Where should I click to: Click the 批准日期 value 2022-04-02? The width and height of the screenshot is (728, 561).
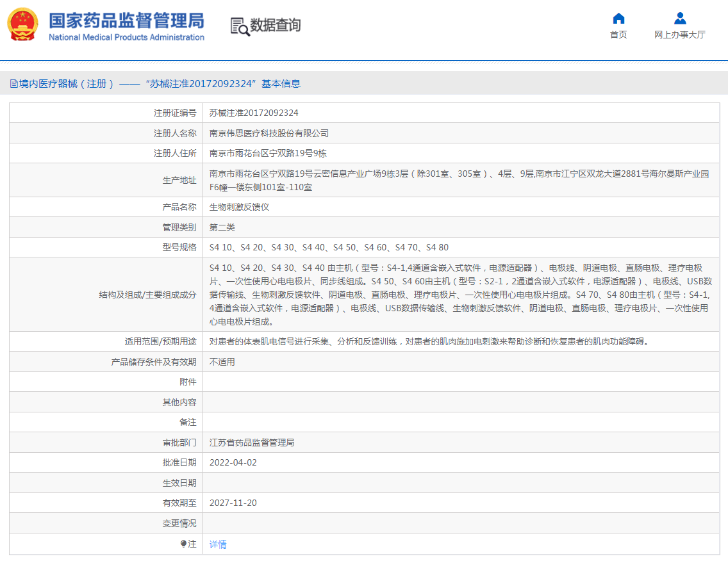pyautogui.click(x=233, y=462)
